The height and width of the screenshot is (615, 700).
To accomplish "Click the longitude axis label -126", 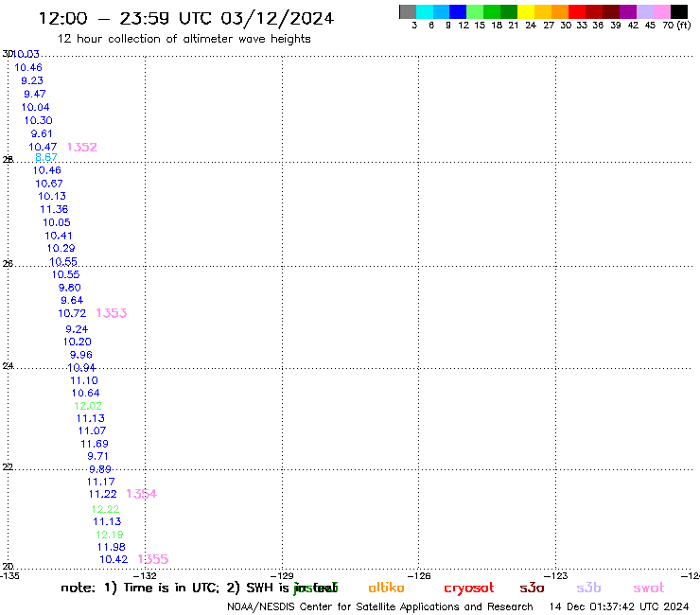I will pyautogui.click(x=419, y=576).
